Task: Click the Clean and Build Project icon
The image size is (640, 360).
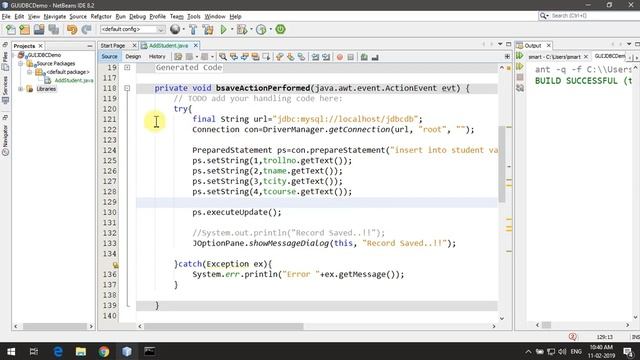Action: pos(208,29)
